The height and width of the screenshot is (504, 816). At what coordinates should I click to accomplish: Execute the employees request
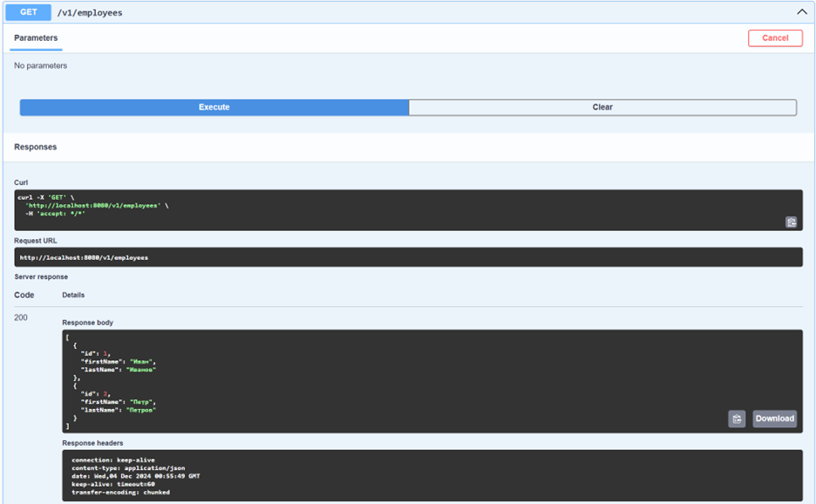click(x=214, y=107)
